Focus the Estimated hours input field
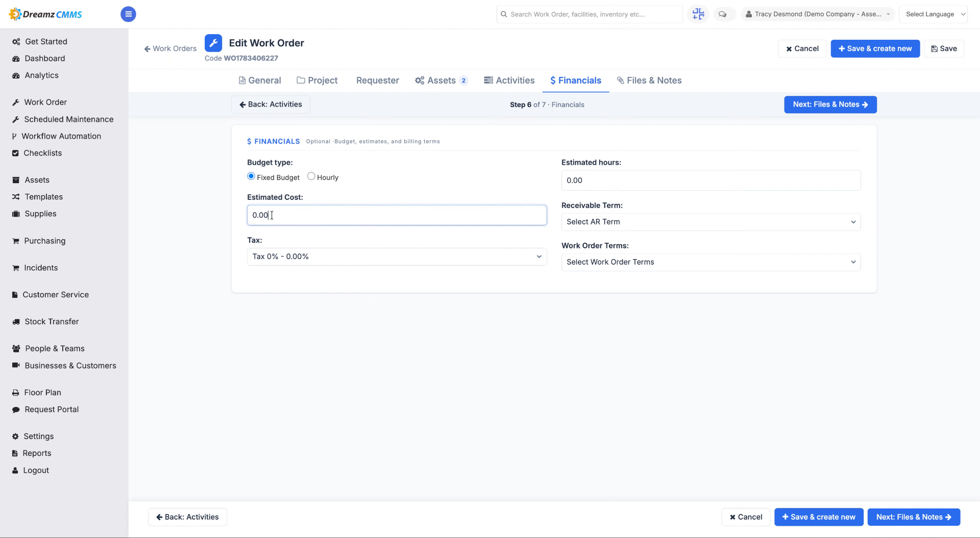Viewport: 980px width, 538px height. (711, 181)
